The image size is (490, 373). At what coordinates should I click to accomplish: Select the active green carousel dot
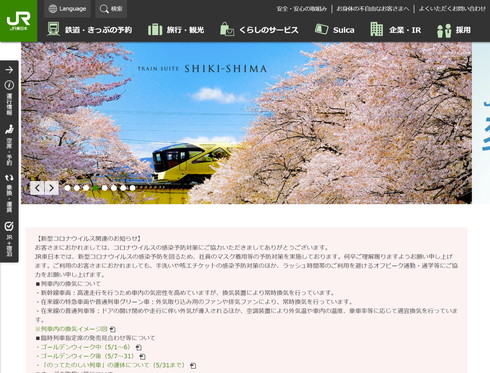(x=95, y=188)
